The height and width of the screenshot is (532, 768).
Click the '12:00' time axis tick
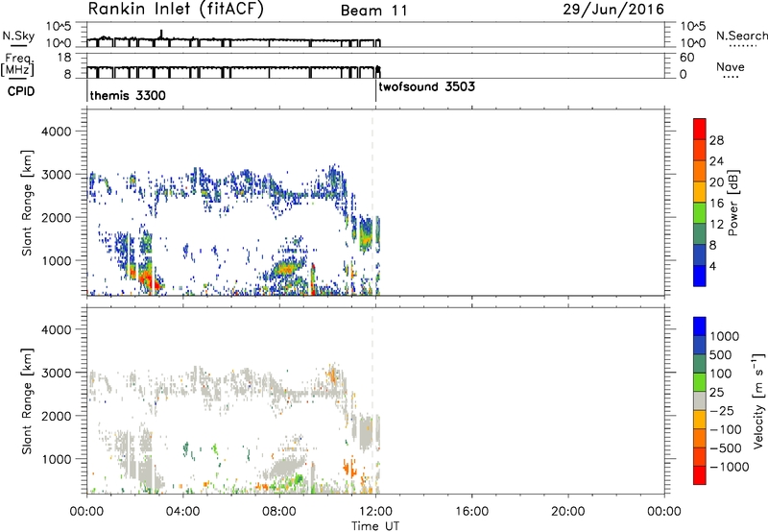375,512
